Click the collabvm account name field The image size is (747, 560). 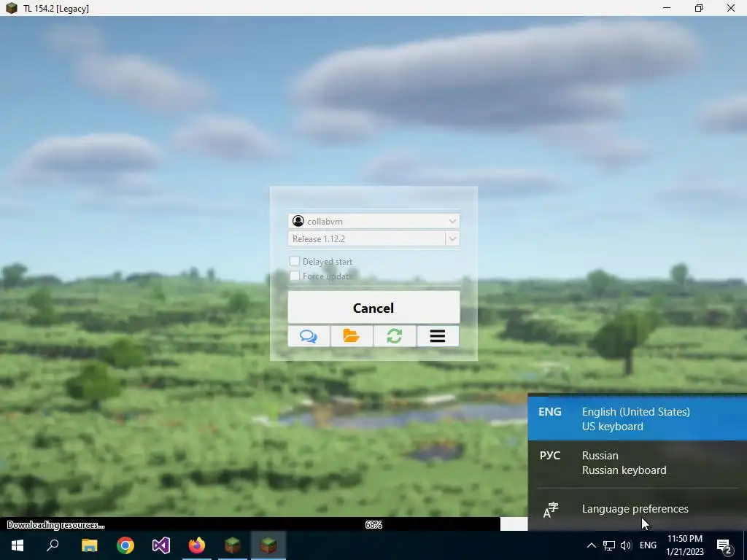[x=374, y=221]
